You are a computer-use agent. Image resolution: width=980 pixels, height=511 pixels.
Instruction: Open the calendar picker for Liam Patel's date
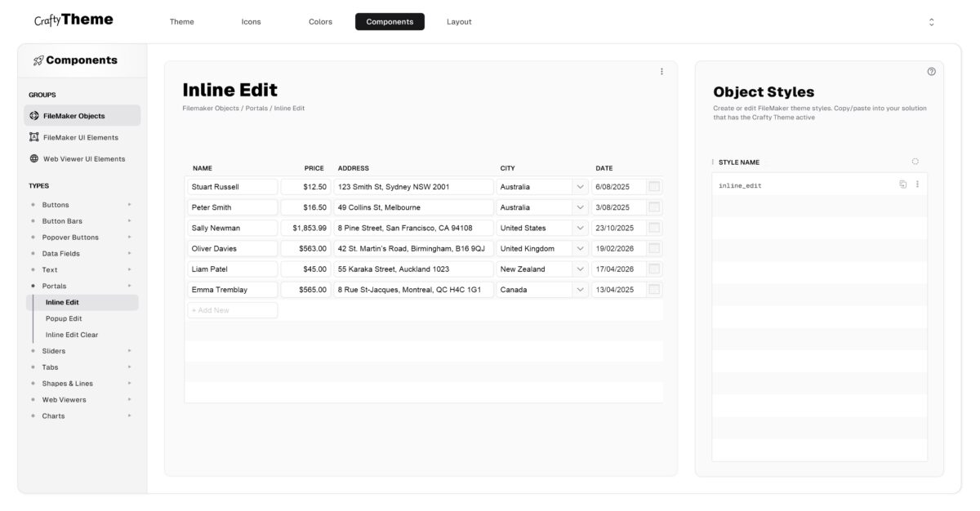pos(654,269)
